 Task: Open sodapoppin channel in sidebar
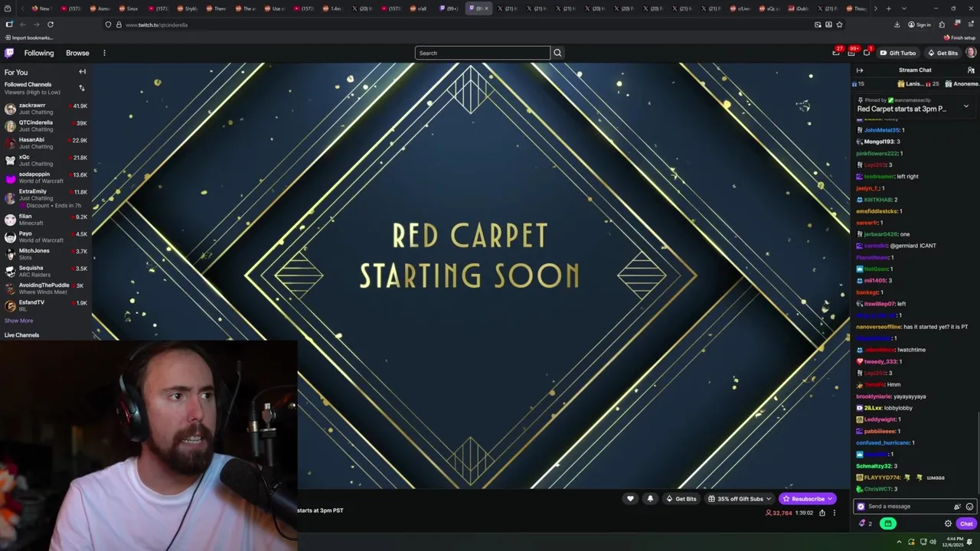[x=45, y=178]
